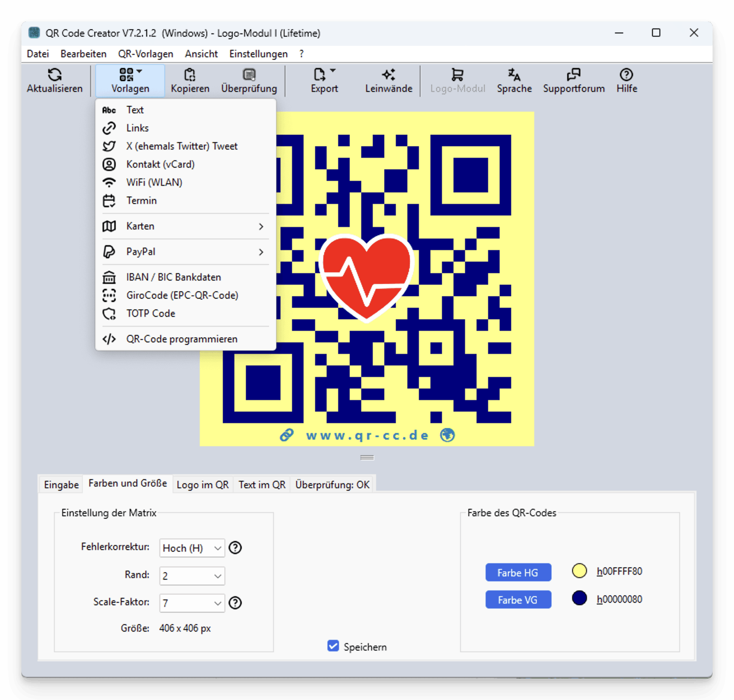Open the Überprüfung check tool
Screen dimensions: 734x700
tap(249, 81)
